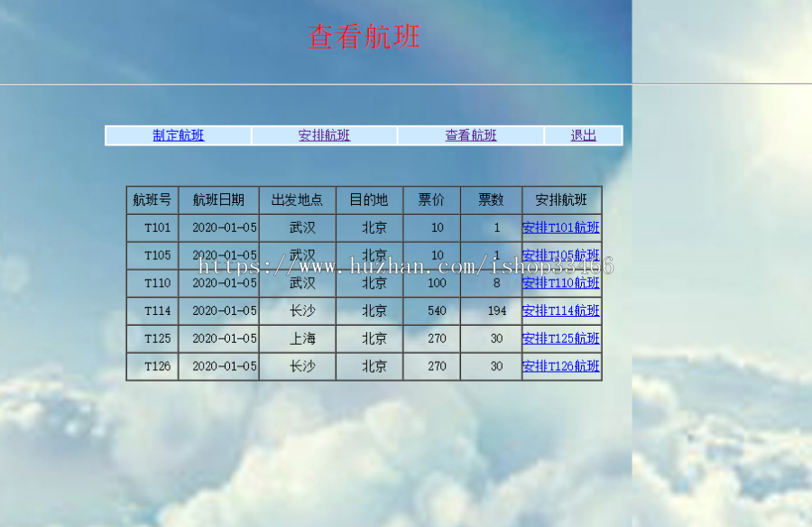The width and height of the screenshot is (812, 527).
Task: Select the T114 flight number cell
Action: coord(152,310)
